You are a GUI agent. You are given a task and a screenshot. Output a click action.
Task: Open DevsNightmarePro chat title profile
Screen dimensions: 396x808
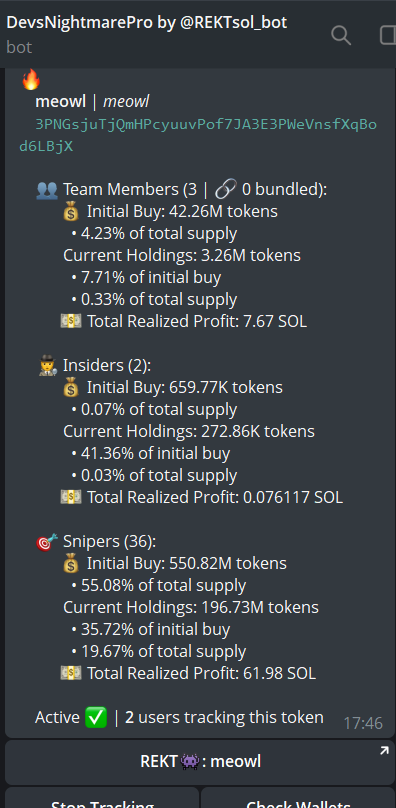(147, 23)
